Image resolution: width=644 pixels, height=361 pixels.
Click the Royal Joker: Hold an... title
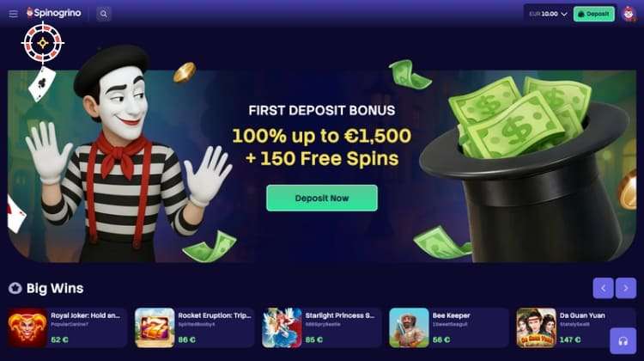pos(85,315)
